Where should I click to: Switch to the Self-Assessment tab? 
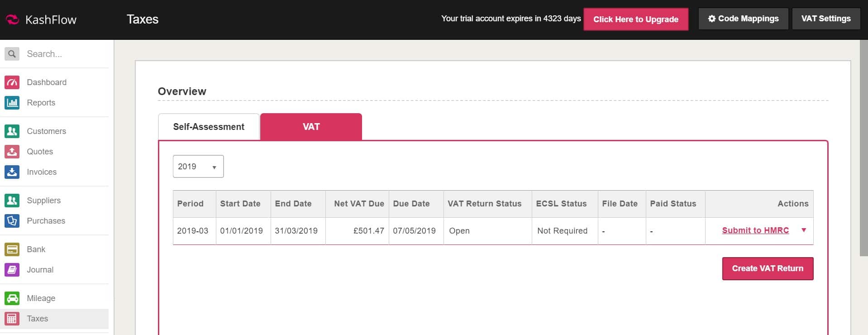click(209, 127)
